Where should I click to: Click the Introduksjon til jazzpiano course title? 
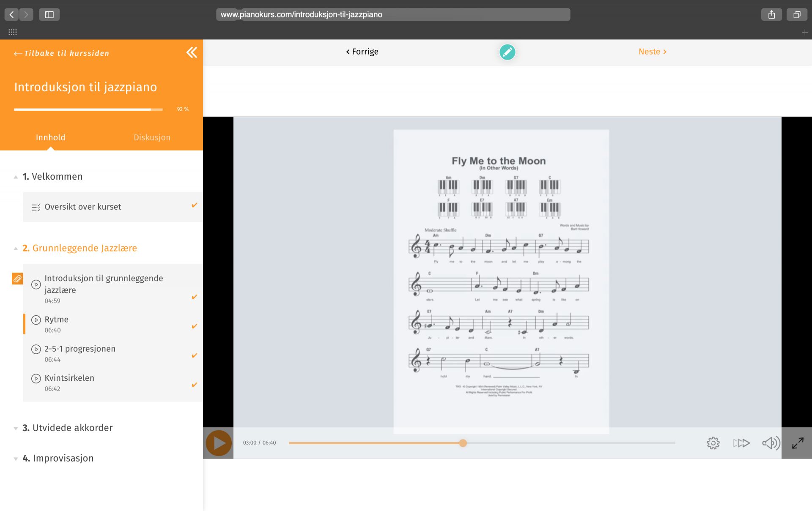click(85, 87)
